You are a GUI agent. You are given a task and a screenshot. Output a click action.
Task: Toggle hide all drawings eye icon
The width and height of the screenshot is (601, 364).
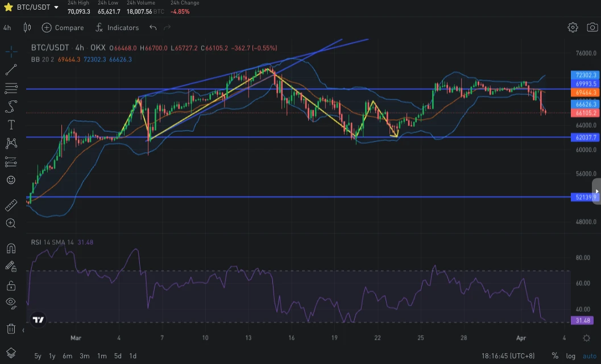pos(11,303)
